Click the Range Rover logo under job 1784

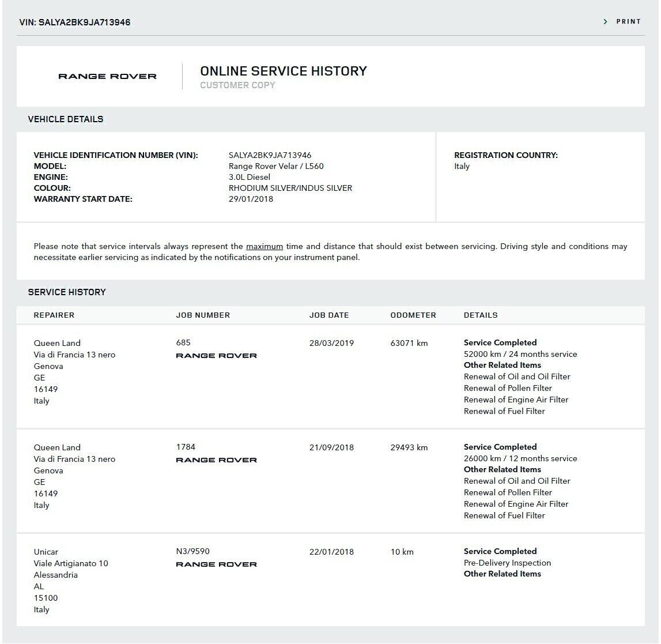point(216,460)
